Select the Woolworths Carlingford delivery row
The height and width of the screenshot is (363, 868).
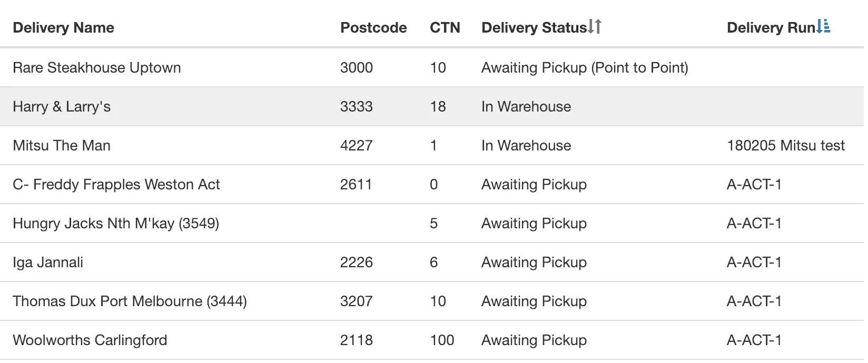(x=90, y=340)
